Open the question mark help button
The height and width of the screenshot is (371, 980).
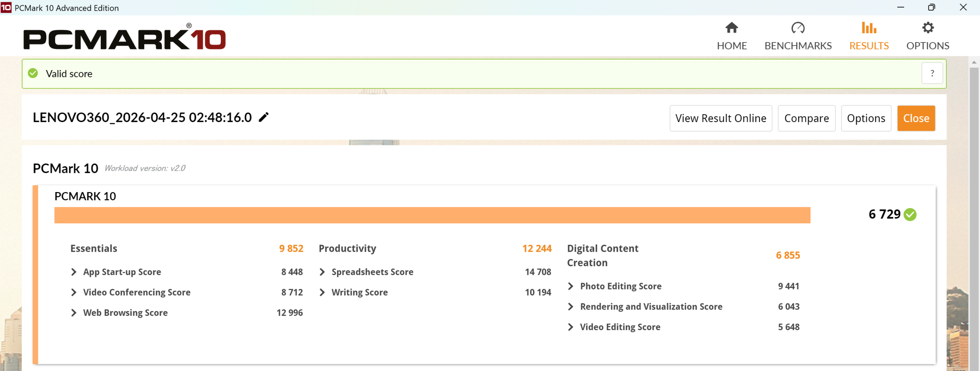pos(932,73)
